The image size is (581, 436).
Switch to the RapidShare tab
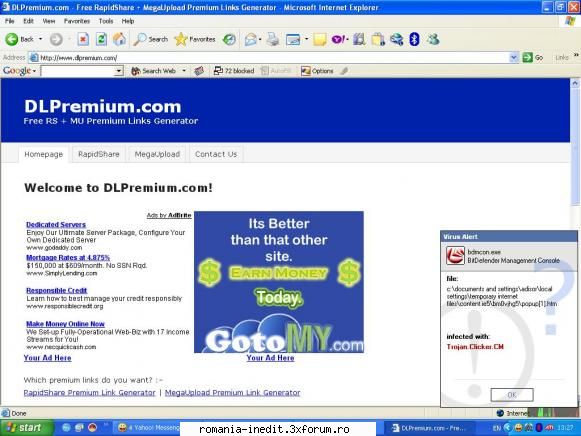[x=99, y=154]
